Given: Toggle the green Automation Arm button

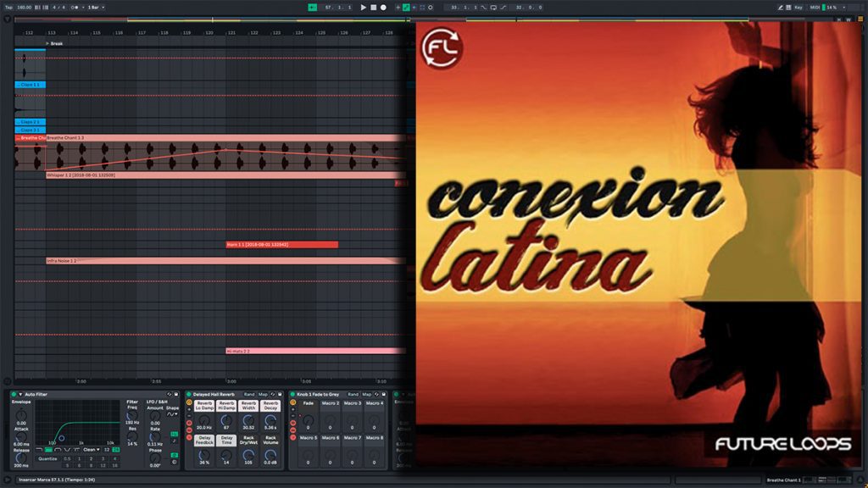Looking at the screenshot, I should [406, 8].
